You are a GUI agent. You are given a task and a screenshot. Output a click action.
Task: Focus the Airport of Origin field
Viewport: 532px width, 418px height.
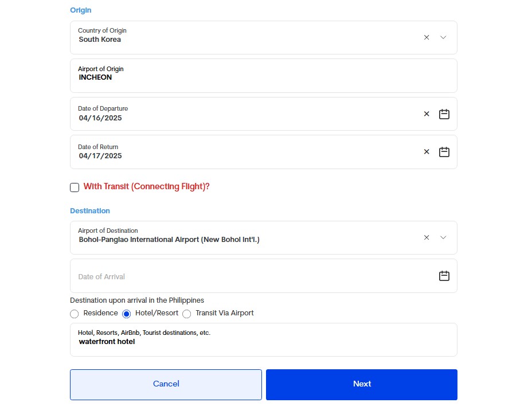click(x=264, y=76)
